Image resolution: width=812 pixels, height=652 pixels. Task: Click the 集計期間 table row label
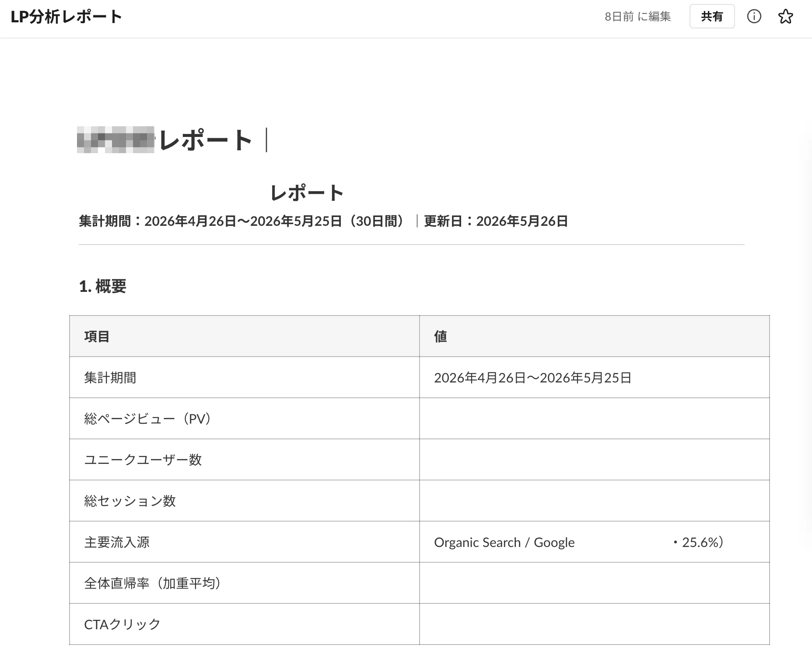point(110,377)
